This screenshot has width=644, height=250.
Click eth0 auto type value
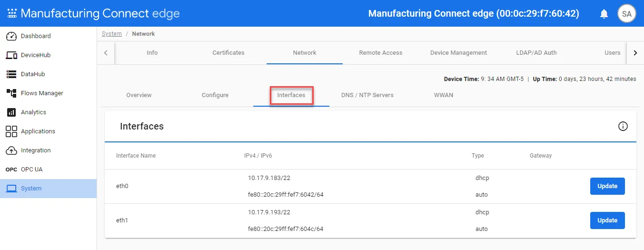tap(482, 195)
